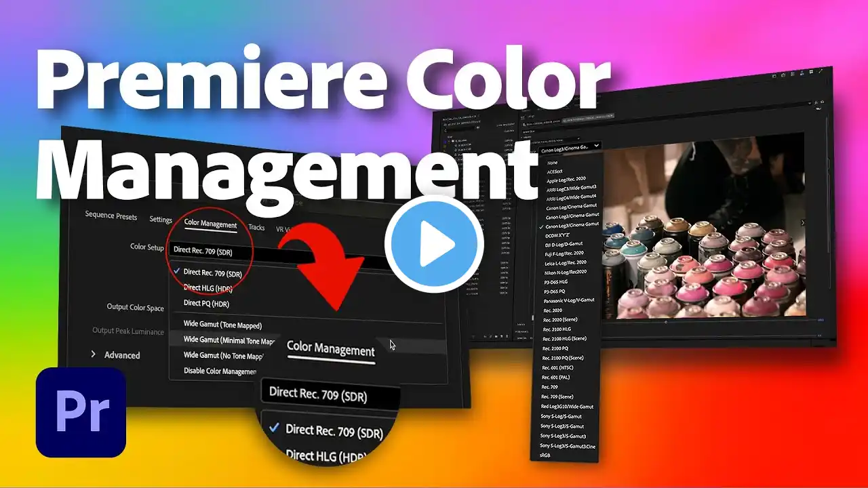The height and width of the screenshot is (488, 868).
Task: Pick Canon Log2/Cinema Gamut
Action: point(572,216)
